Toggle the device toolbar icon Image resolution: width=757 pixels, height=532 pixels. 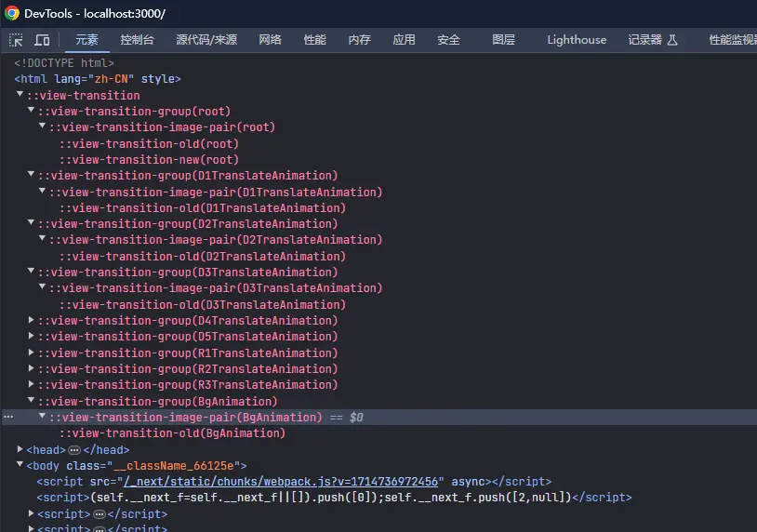[42, 40]
